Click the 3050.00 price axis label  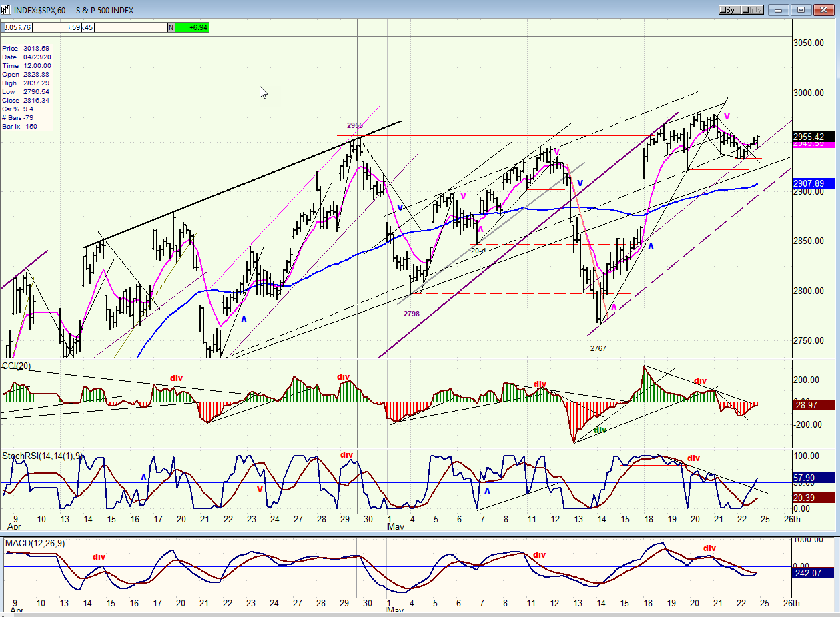pos(809,43)
